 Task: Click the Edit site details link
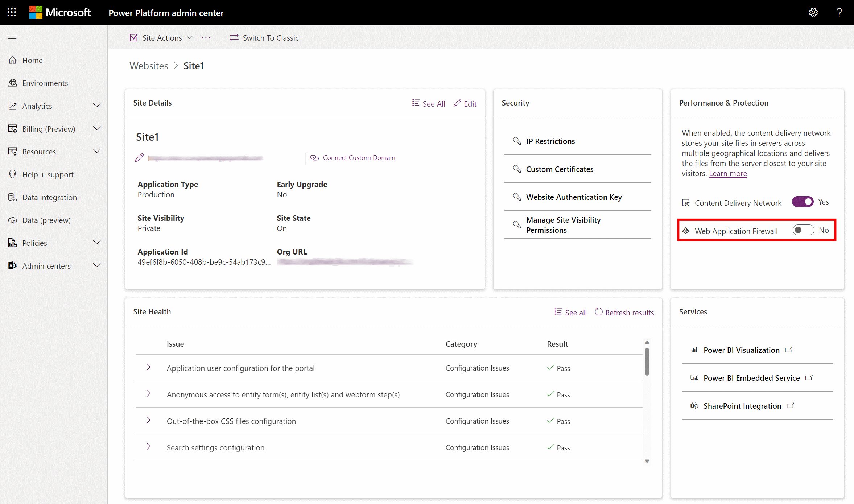(465, 103)
